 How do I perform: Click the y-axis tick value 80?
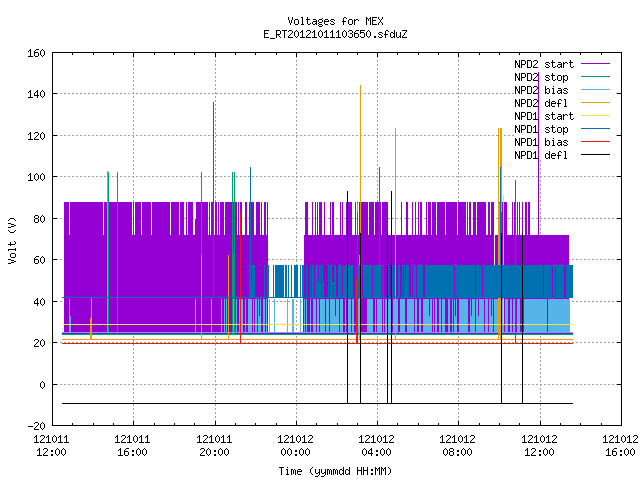39,219
